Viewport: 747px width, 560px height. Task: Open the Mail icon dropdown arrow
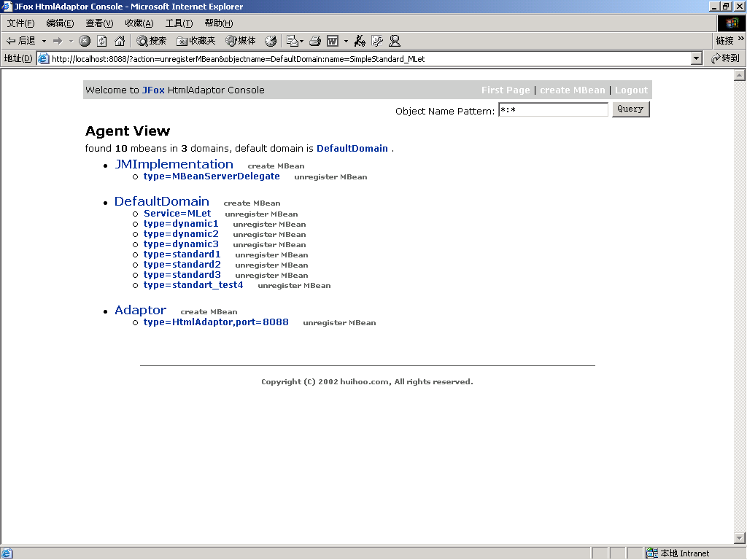301,42
